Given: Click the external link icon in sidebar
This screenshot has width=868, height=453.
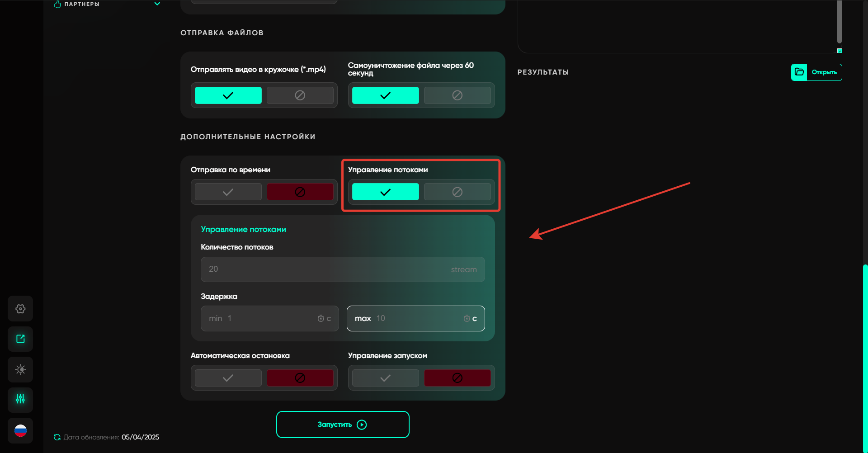Looking at the screenshot, I should pos(20,339).
